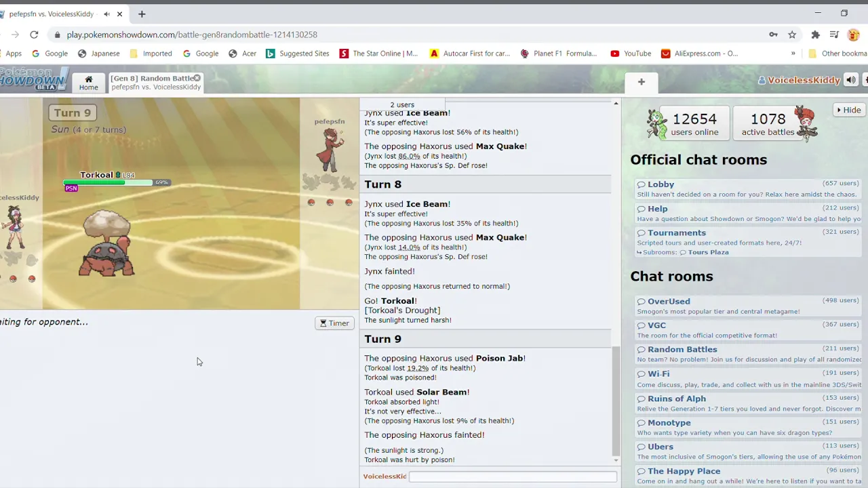Open VoicelessKiddy username menu
868x488 pixels.
tap(799, 80)
